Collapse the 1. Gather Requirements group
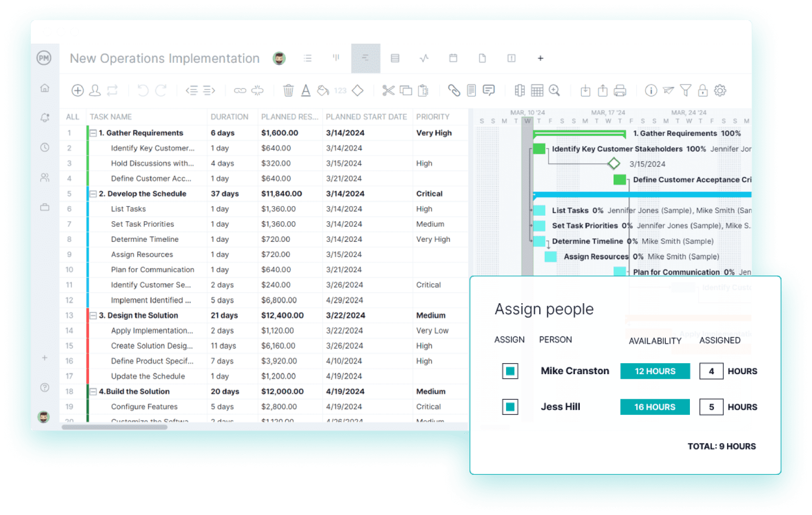This screenshot has width=812, height=515. click(x=93, y=133)
